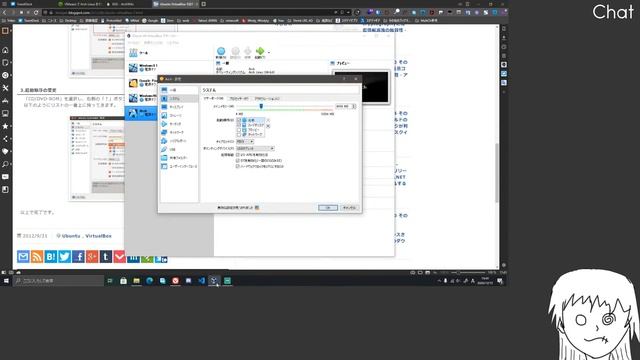Share post on Google+ icon
The width and height of the screenshot is (640, 360).
92,257
